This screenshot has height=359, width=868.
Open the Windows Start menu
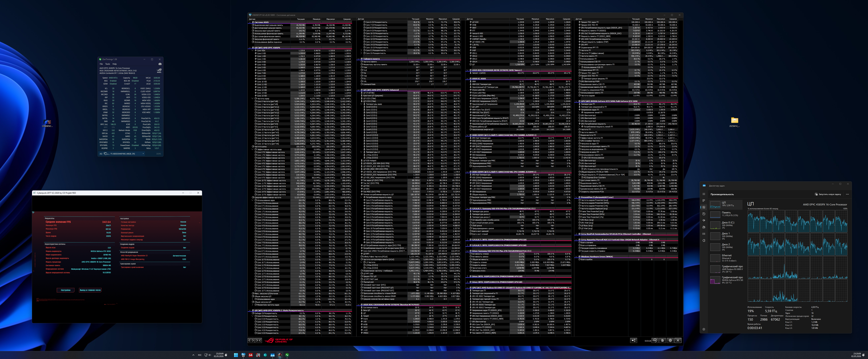pos(236,355)
